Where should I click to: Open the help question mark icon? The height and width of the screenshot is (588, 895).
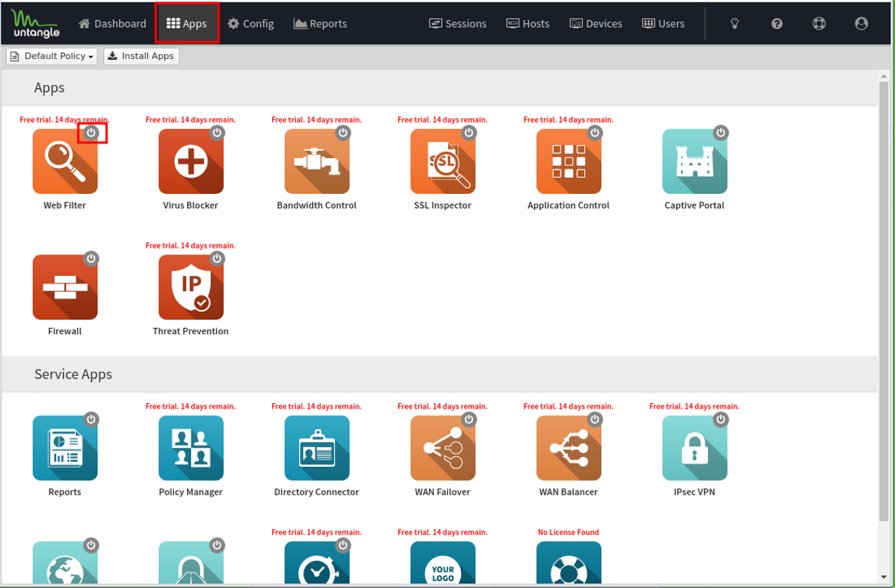(x=777, y=24)
